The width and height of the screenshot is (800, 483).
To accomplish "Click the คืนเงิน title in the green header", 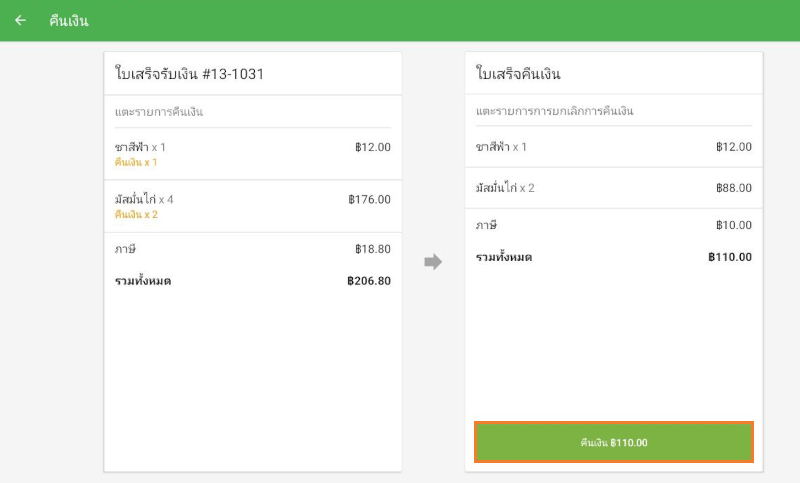I will [x=69, y=21].
